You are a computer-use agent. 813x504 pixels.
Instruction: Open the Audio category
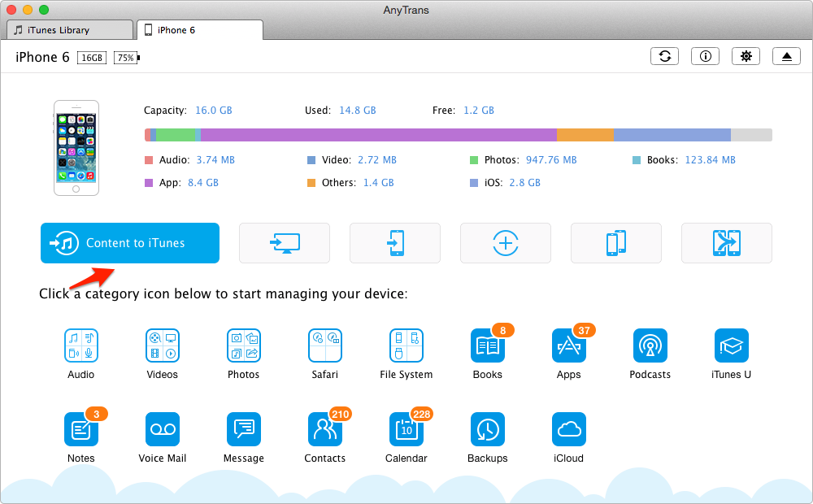pos(80,345)
